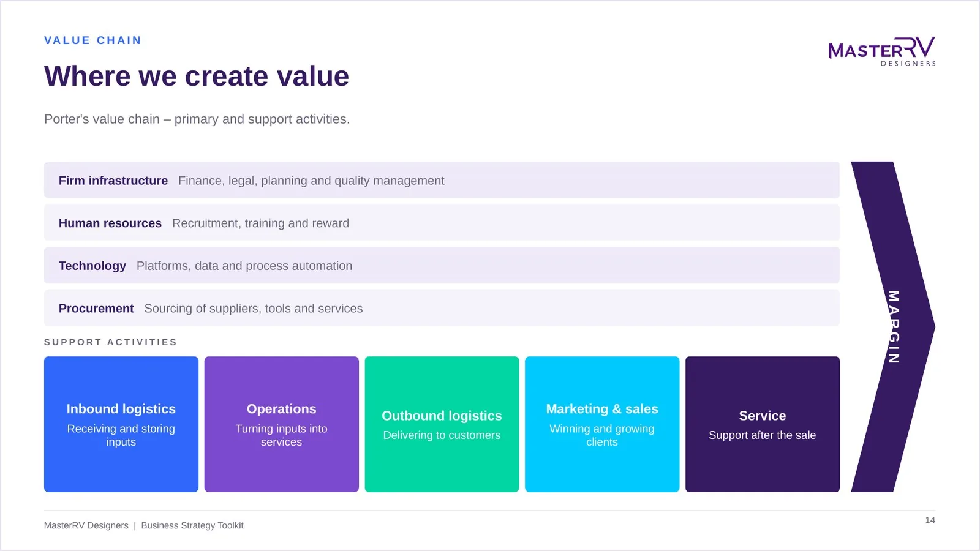Click the Porter's value chain subtitle
The image size is (980, 551).
point(197,119)
